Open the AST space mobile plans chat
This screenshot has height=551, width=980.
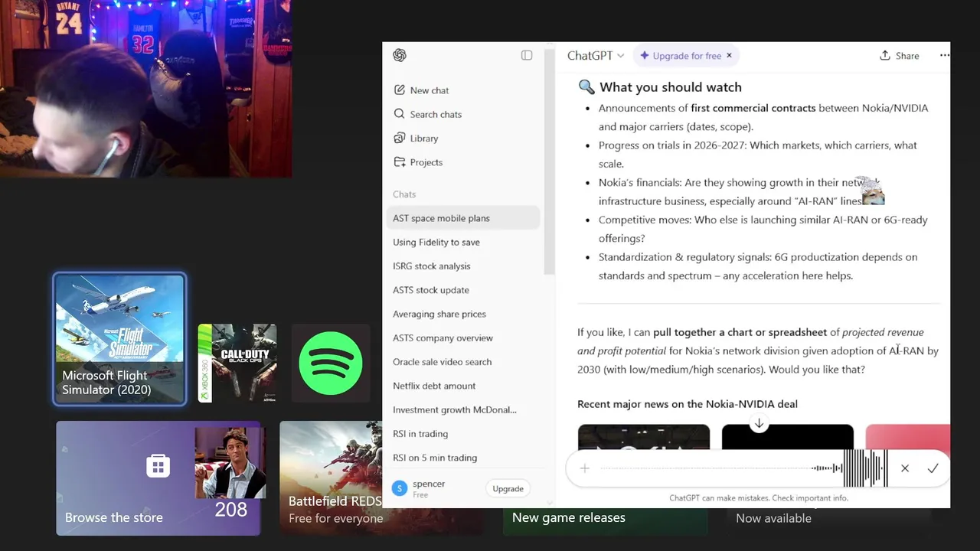click(x=464, y=218)
